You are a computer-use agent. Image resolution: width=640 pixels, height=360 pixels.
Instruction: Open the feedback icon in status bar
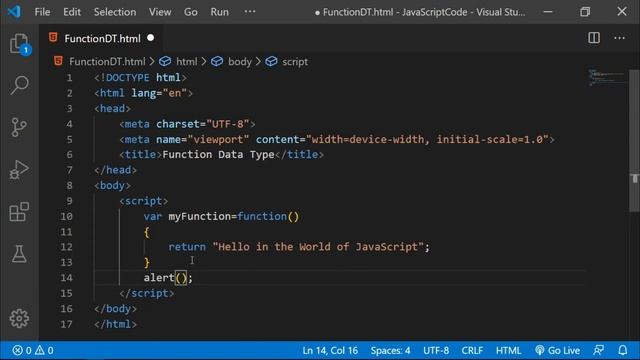598,350
